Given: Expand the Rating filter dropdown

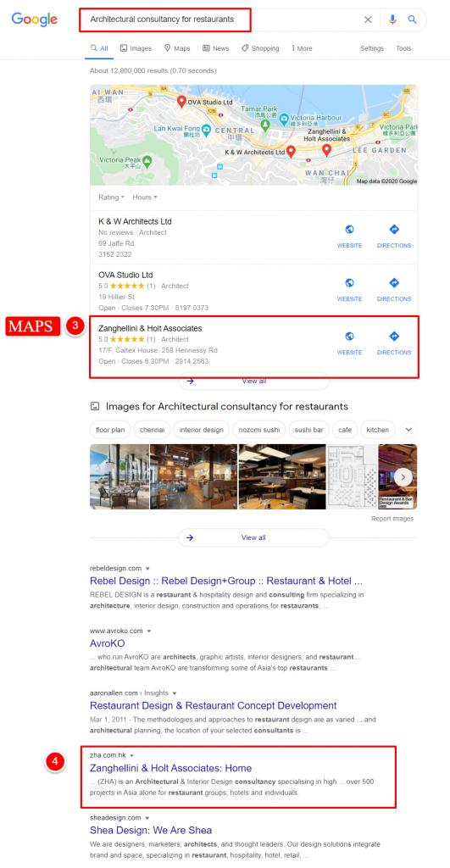Looking at the screenshot, I should [x=111, y=197].
